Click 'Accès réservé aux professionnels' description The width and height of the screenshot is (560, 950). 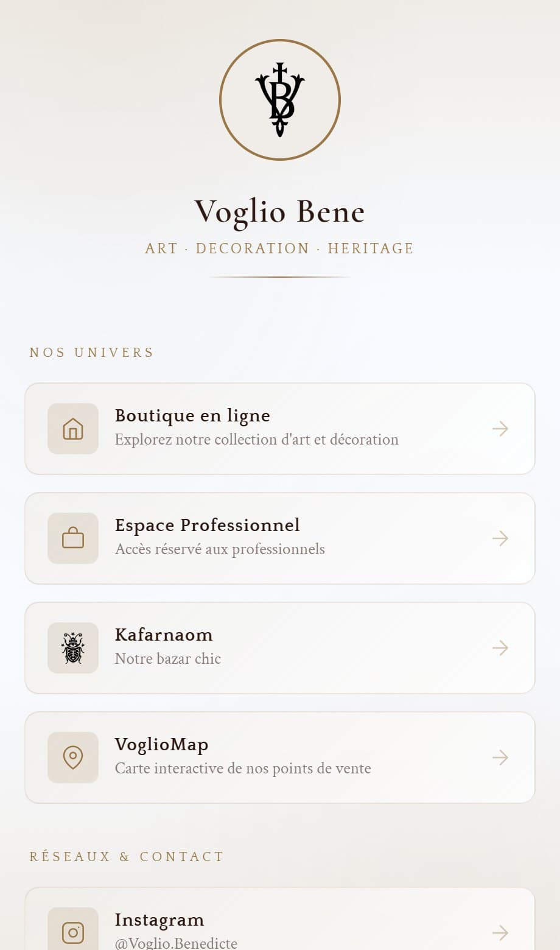(220, 549)
